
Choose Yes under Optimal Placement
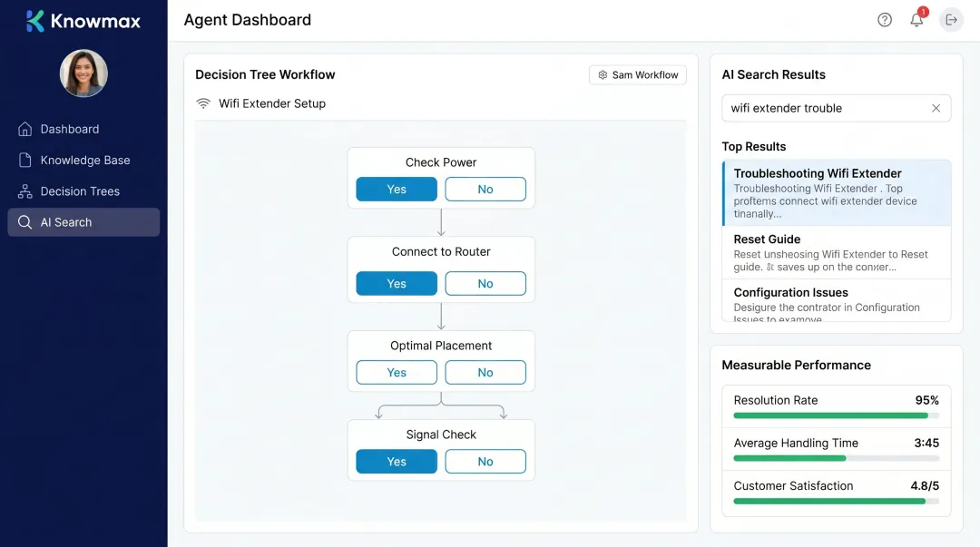coord(397,372)
